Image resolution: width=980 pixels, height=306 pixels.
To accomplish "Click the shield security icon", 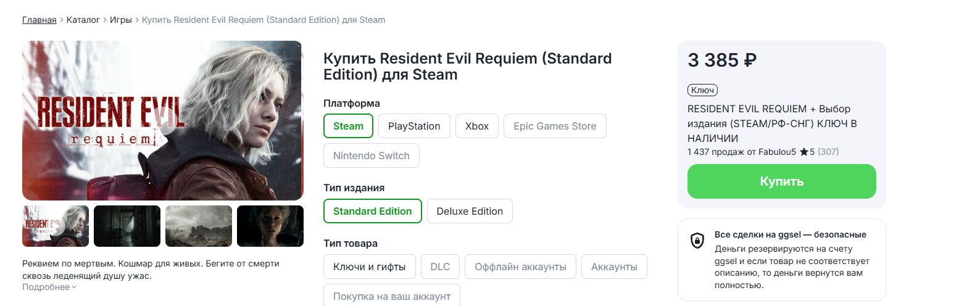I will pyautogui.click(x=697, y=241).
